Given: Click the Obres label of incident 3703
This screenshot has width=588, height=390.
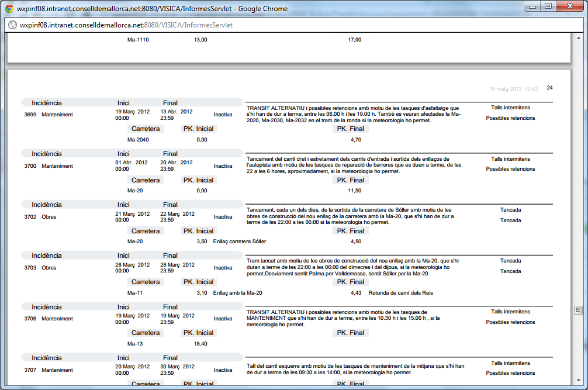Looking at the screenshot, I should click(x=49, y=268).
